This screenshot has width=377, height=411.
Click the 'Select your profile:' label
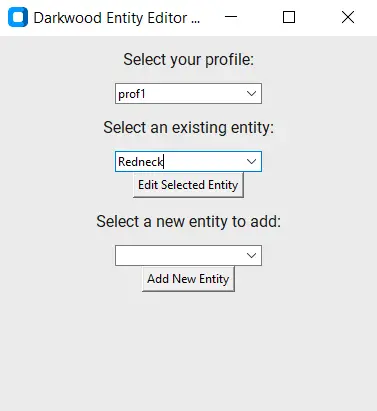click(x=189, y=60)
